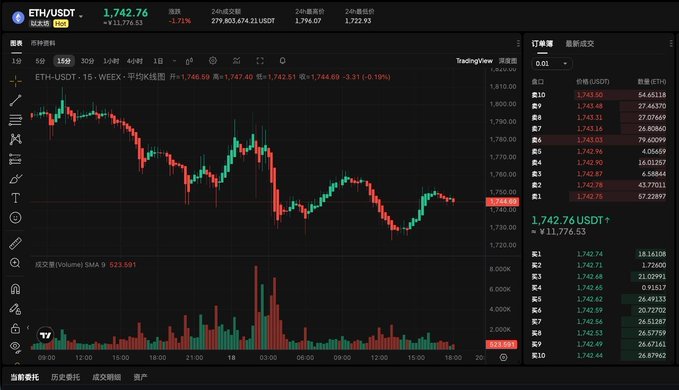Image resolution: width=679 pixels, height=390 pixels.
Task: Switch to 订单簿 order book tab
Action: coord(542,44)
